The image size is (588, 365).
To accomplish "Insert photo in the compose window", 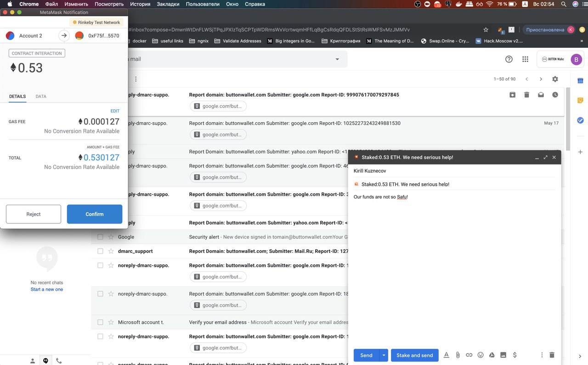I will 503,355.
